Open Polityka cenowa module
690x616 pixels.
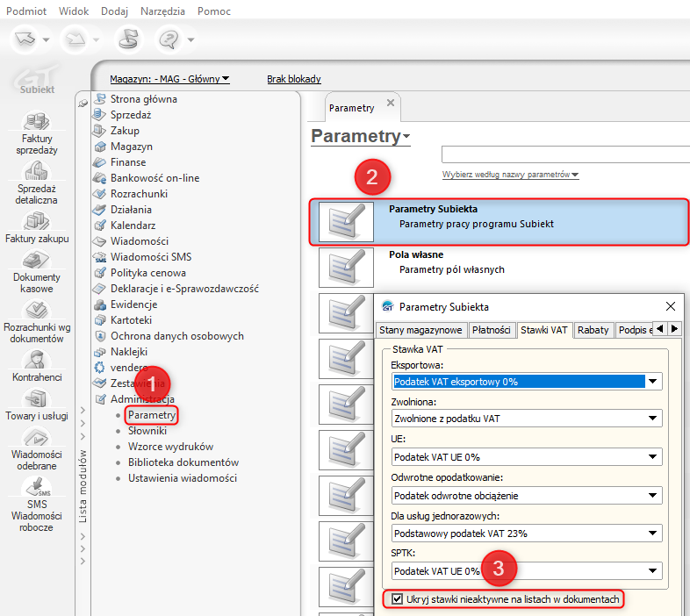[x=147, y=273]
